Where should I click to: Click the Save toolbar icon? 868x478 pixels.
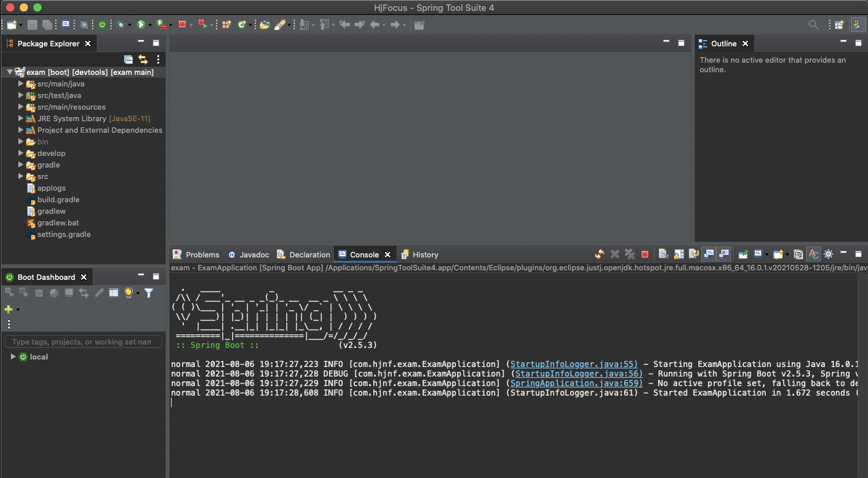pos(32,25)
